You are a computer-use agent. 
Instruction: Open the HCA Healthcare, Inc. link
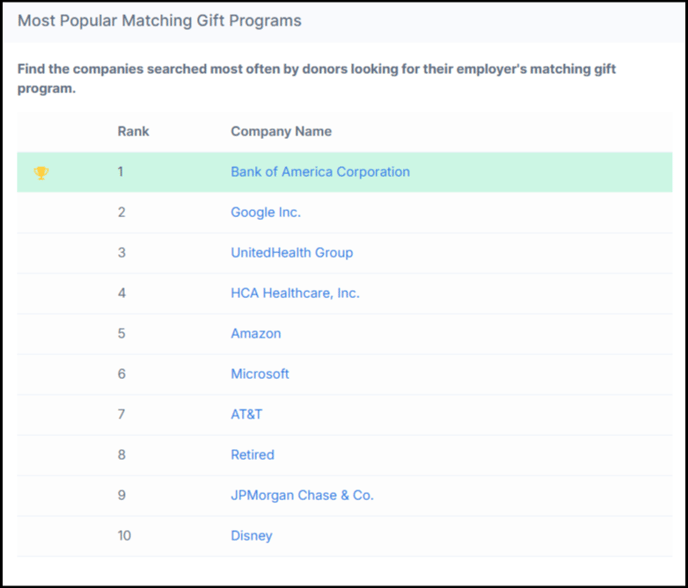(295, 293)
